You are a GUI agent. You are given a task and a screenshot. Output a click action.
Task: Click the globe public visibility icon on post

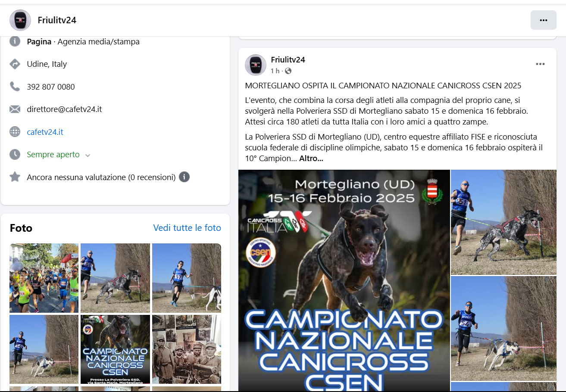coord(288,71)
